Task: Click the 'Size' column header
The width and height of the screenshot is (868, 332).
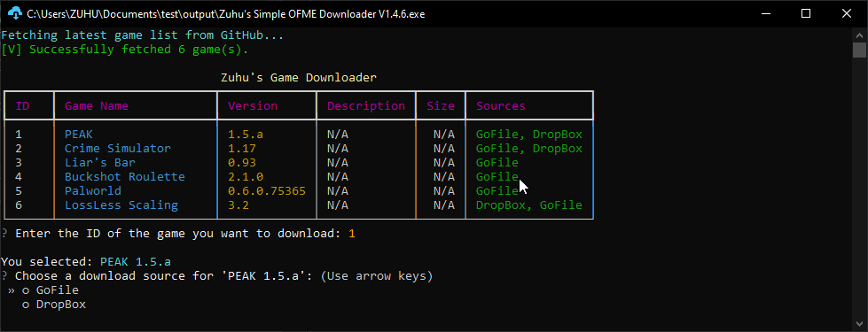Action: click(441, 106)
